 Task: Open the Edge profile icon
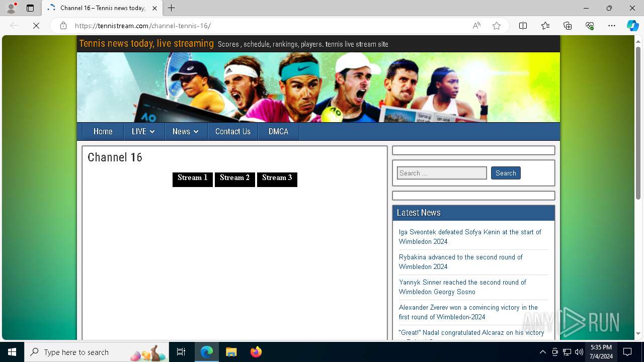[11, 8]
